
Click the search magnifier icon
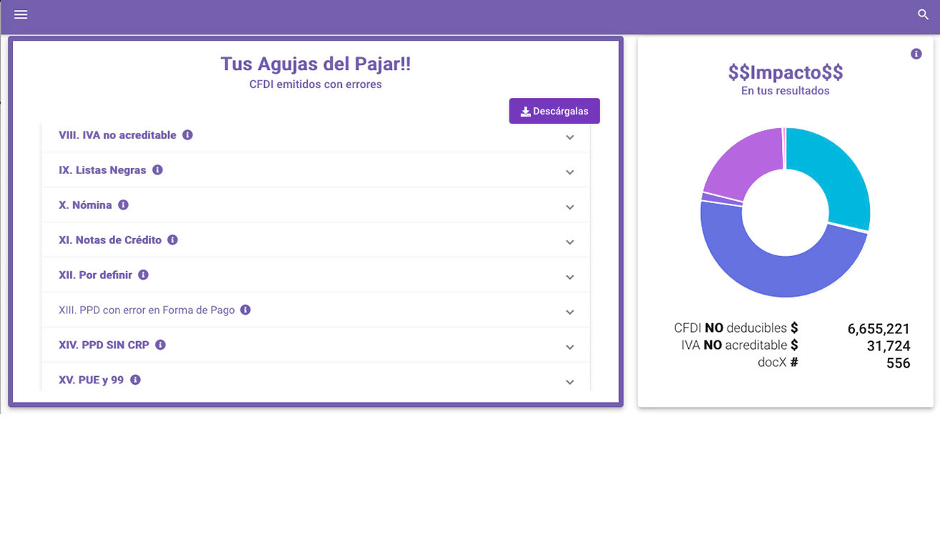pyautogui.click(x=924, y=14)
